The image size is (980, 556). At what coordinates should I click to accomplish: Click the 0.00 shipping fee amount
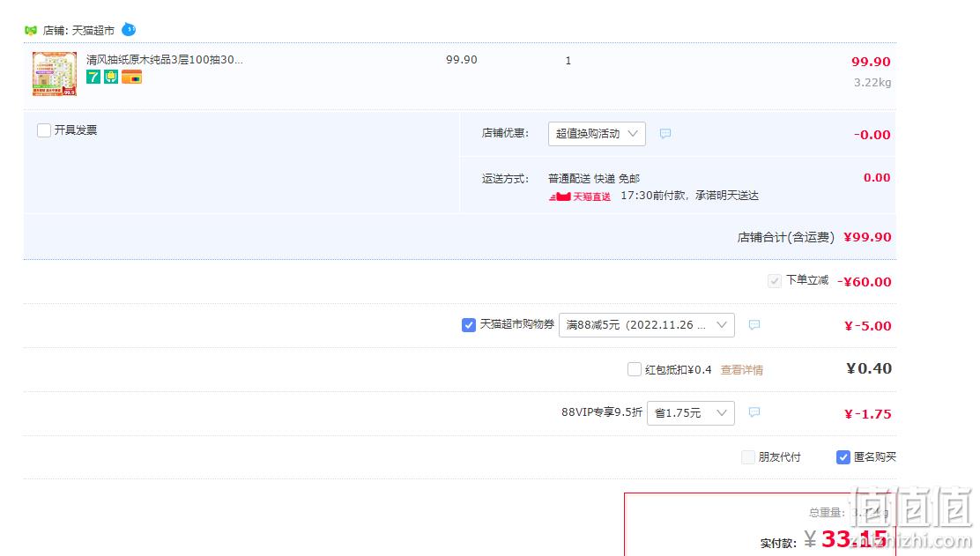(877, 178)
